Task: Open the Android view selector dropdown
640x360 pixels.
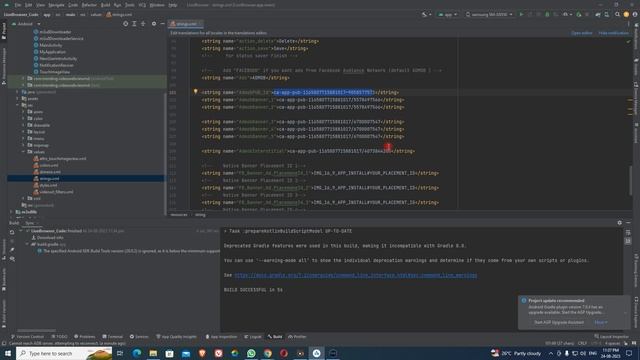Action: click(26, 24)
